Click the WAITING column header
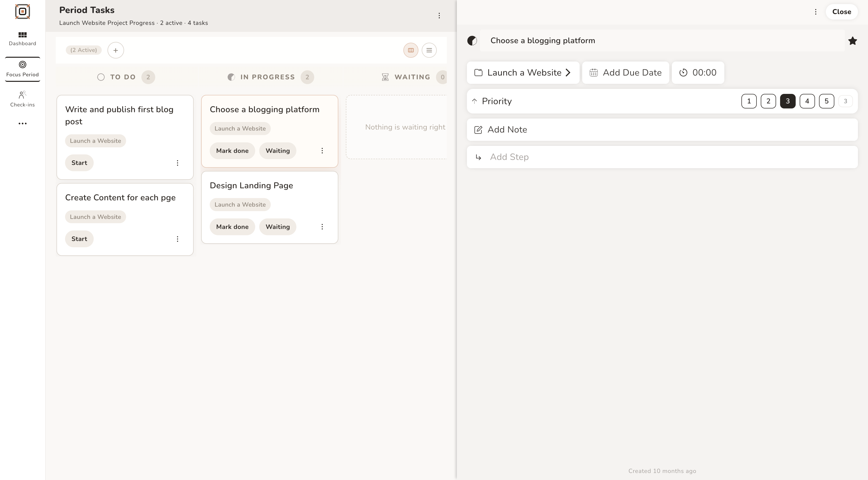Viewport: 868px width, 480px height. click(412, 77)
